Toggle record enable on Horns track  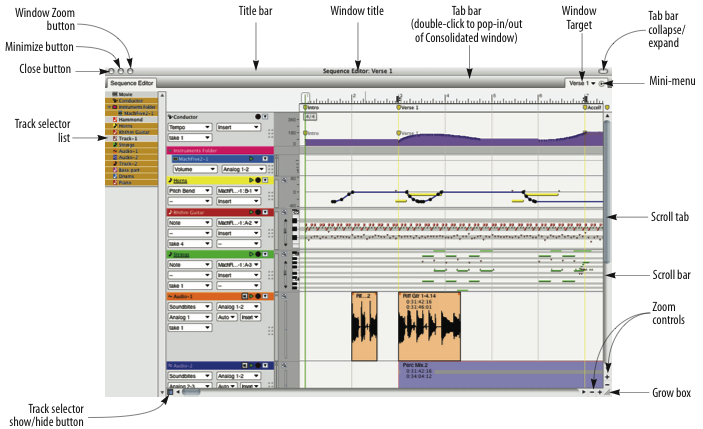coord(258,180)
